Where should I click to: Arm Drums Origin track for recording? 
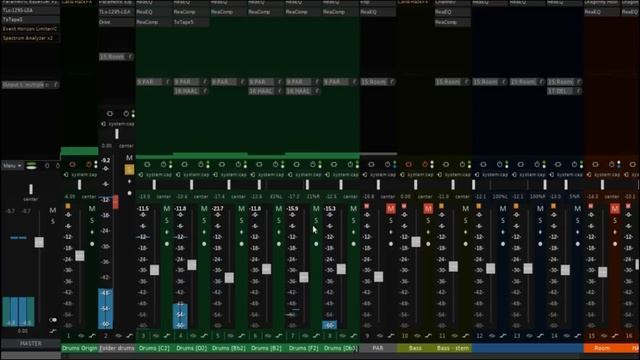point(72,164)
